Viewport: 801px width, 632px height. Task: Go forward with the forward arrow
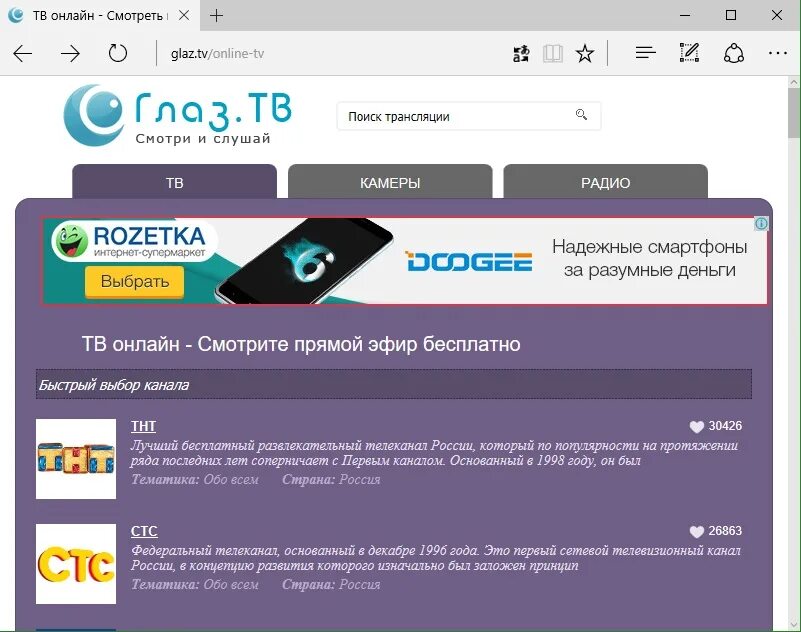coord(70,53)
